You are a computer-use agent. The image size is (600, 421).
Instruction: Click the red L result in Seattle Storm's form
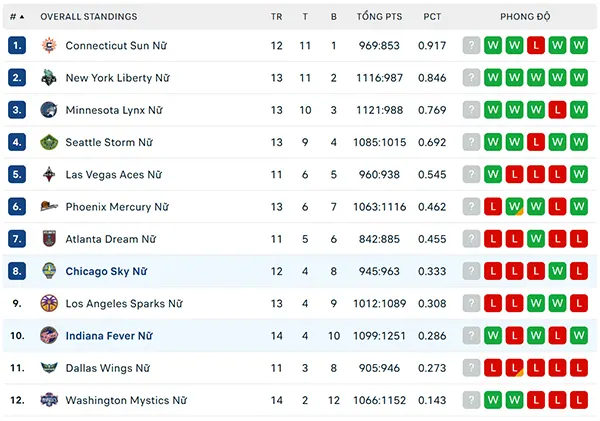536,142
